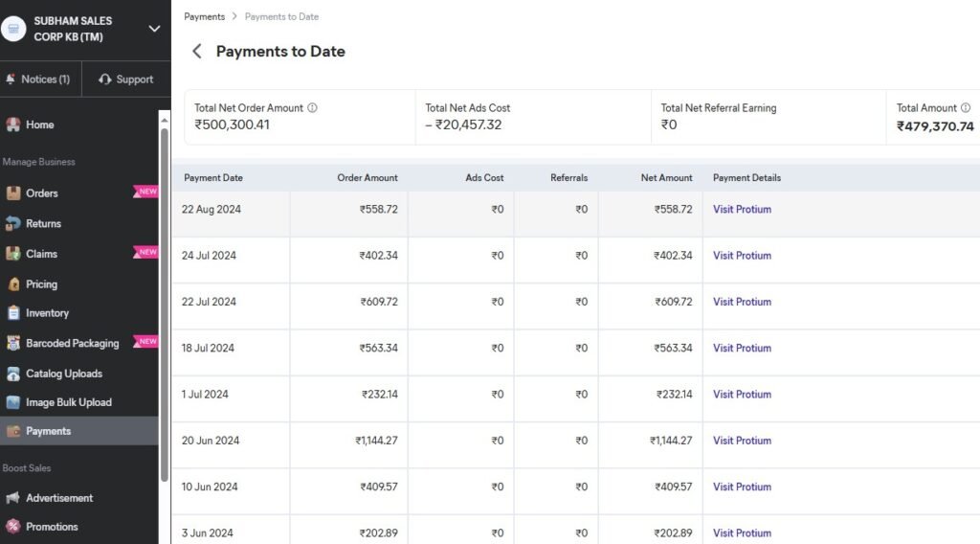The image size is (980, 544).
Task: Click info icon beside Total Net Order Amount
Action: point(312,108)
